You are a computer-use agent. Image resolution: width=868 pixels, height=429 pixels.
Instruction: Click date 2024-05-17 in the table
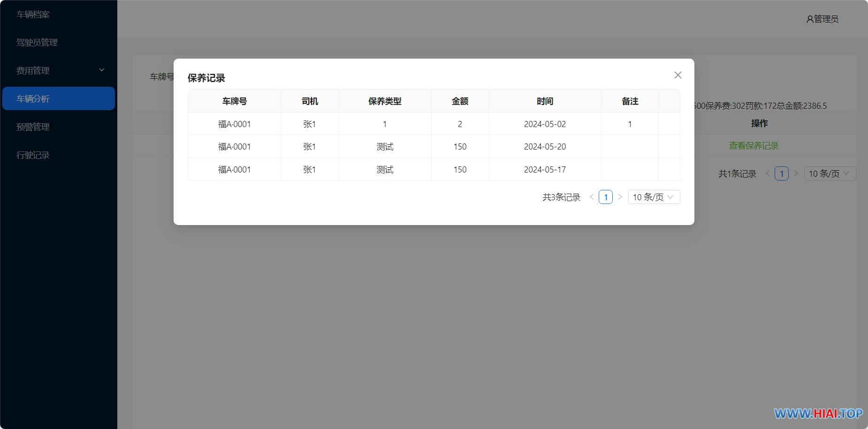click(x=545, y=170)
